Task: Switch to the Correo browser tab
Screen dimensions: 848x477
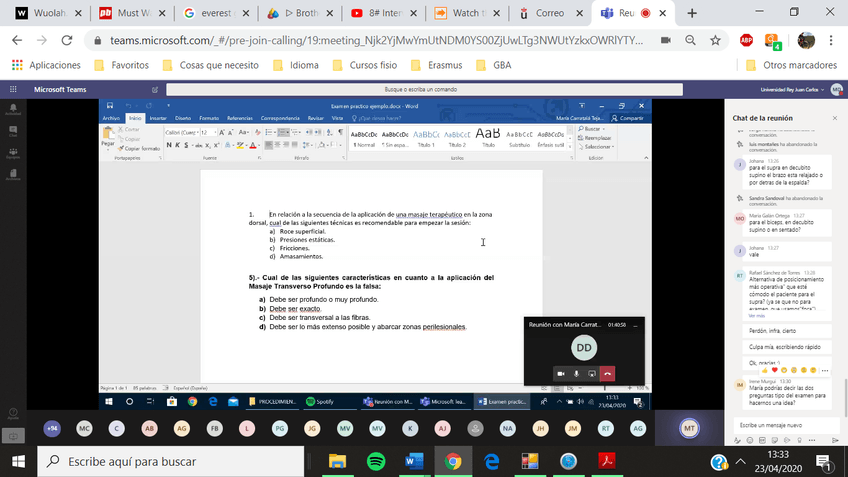Action: pyautogui.click(x=549, y=13)
